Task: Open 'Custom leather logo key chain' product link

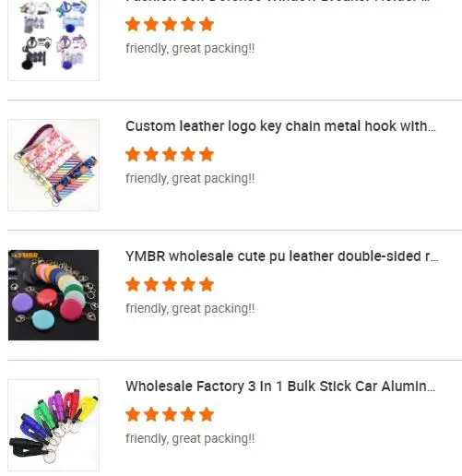Action: pyautogui.click(x=280, y=126)
